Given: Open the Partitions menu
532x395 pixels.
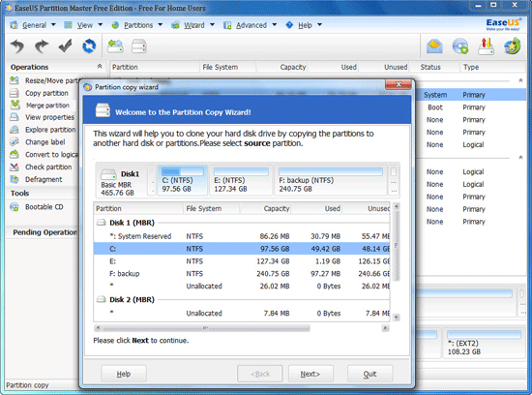Looking at the screenshot, I should [x=137, y=25].
